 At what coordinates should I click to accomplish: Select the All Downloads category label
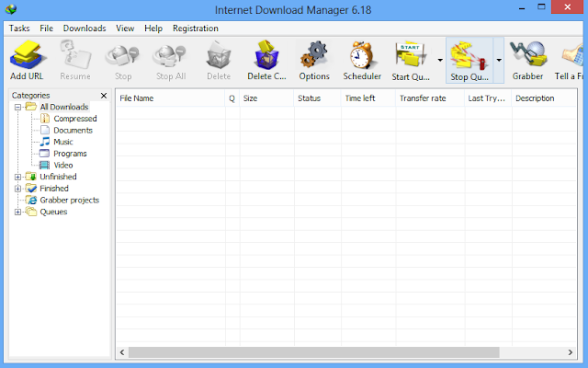64,107
